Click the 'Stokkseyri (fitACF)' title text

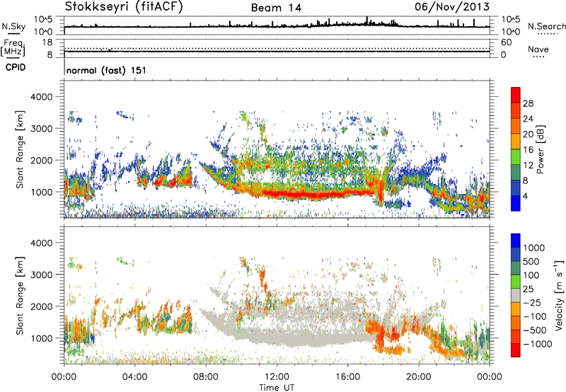[x=124, y=7]
